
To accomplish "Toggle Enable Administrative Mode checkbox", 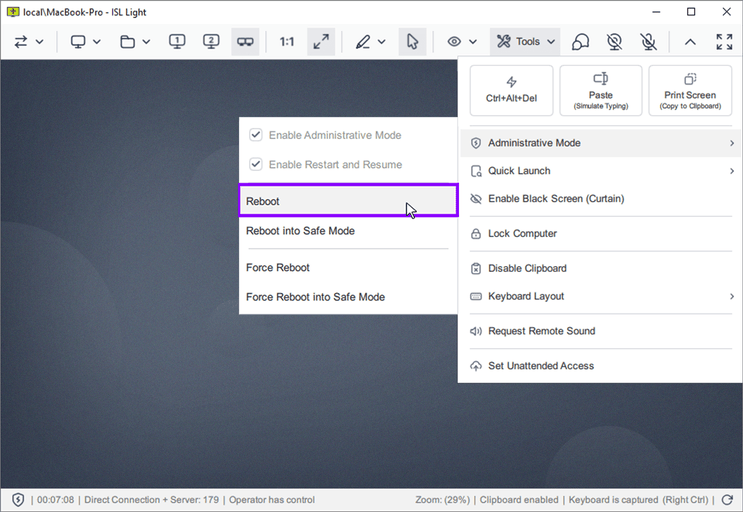I will [x=256, y=135].
